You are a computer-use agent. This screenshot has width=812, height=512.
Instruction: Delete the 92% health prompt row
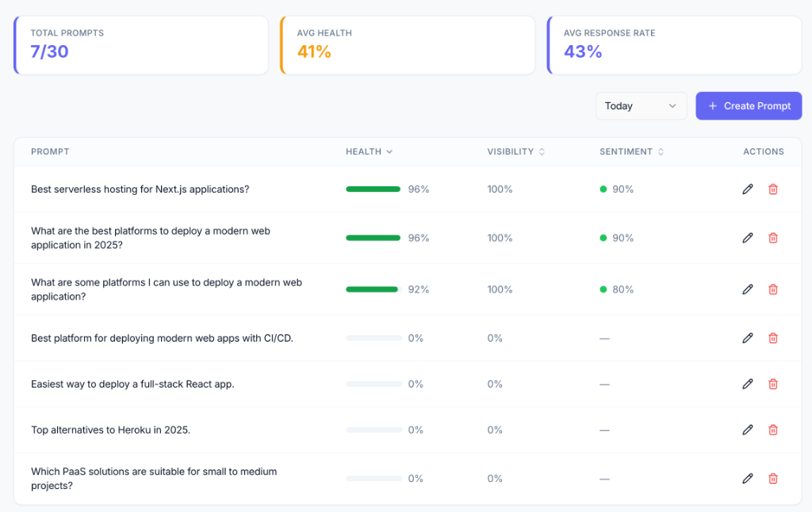(773, 289)
